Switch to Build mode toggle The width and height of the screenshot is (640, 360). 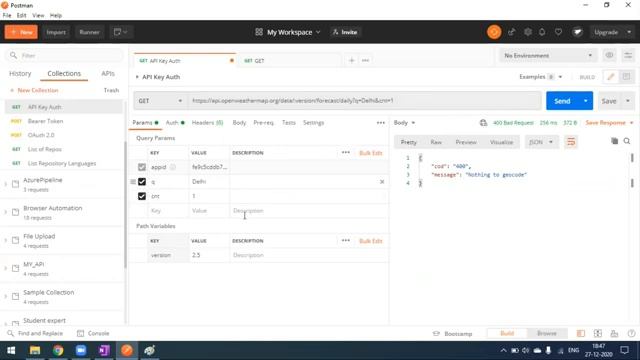pos(507,333)
